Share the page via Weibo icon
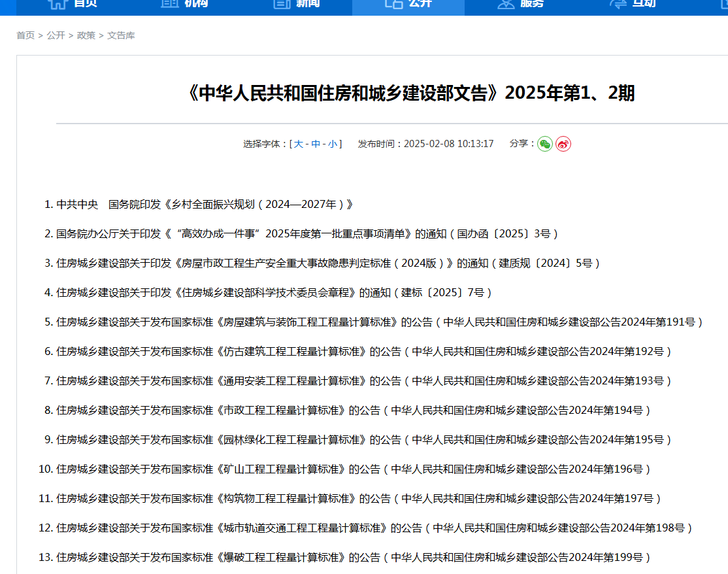728x574 pixels. [563, 144]
